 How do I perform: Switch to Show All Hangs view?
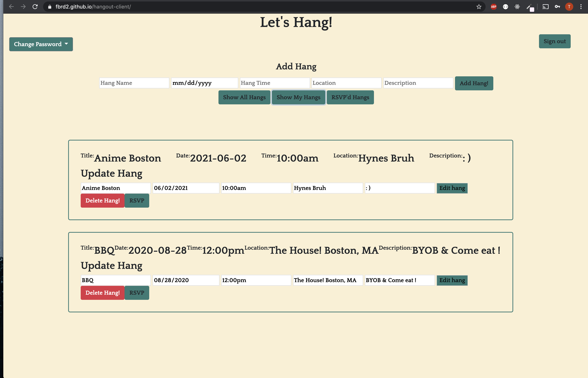point(244,97)
